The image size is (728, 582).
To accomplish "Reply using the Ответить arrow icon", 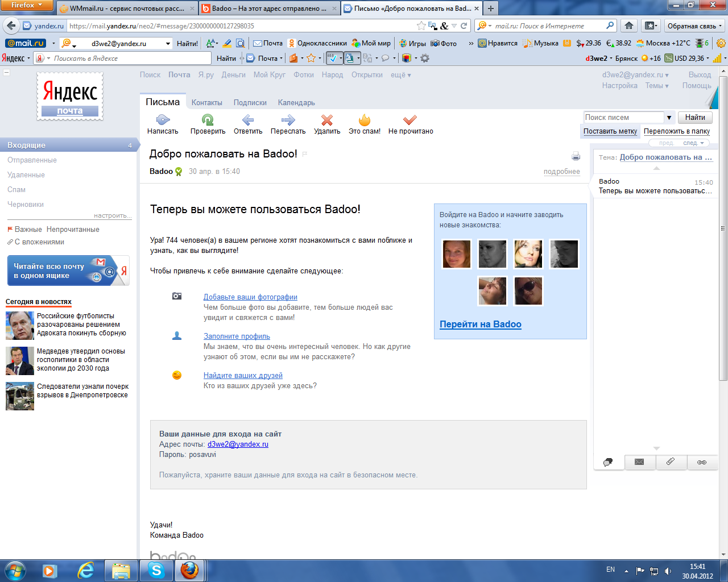I will point(247,119).
